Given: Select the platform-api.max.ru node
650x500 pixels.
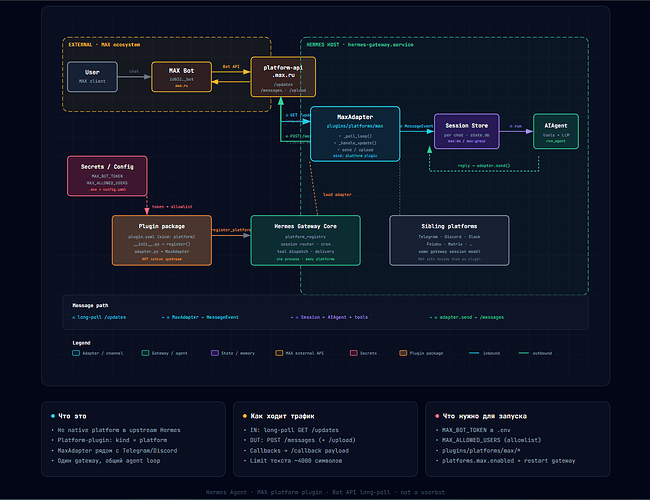Looking at the screenshot, I should 283,77.
